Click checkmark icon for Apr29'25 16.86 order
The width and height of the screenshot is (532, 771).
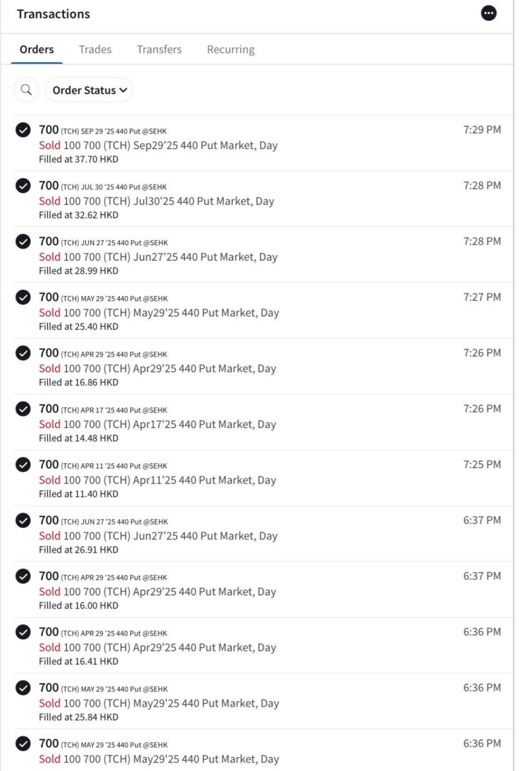[23, 353]
